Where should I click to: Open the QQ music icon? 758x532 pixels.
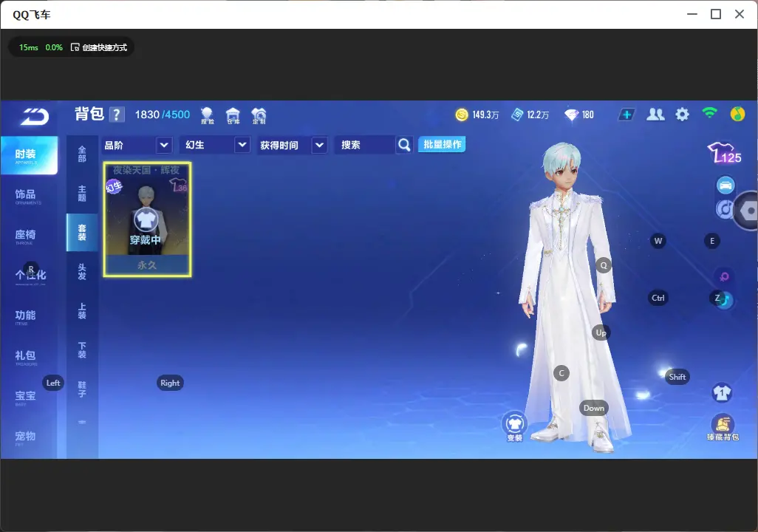[x=737, y=115]
